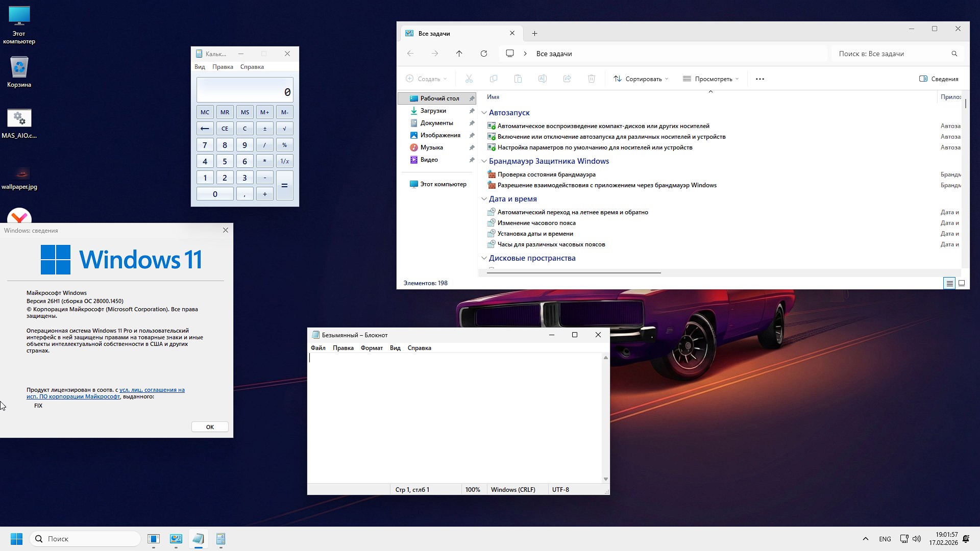
Task: Open the Справка menu in Calculator
Action: point(251,67)
